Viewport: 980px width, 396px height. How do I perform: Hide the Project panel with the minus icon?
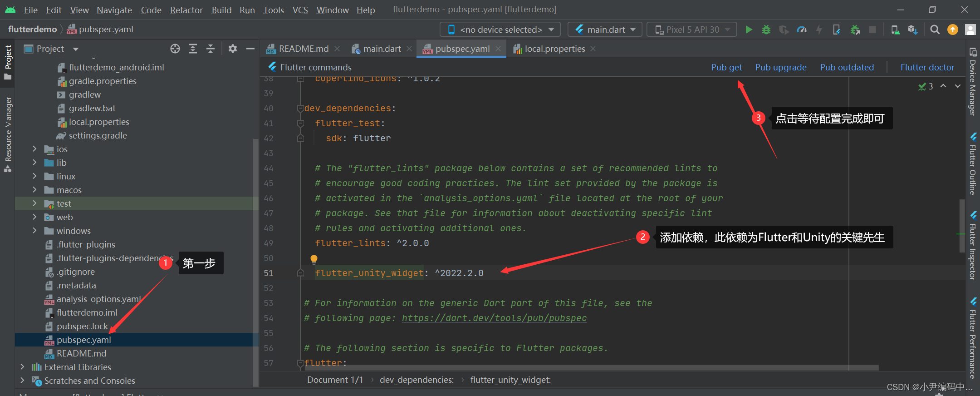[250, 49]
